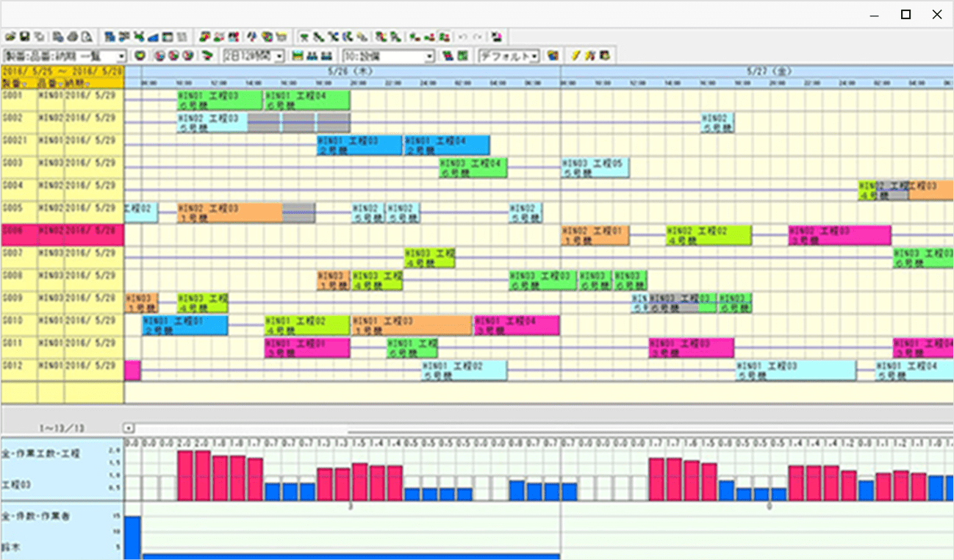Select row S010 in the order list
Image resolution: width=954 pixels, height=560 pixels.
coord(62,326)
